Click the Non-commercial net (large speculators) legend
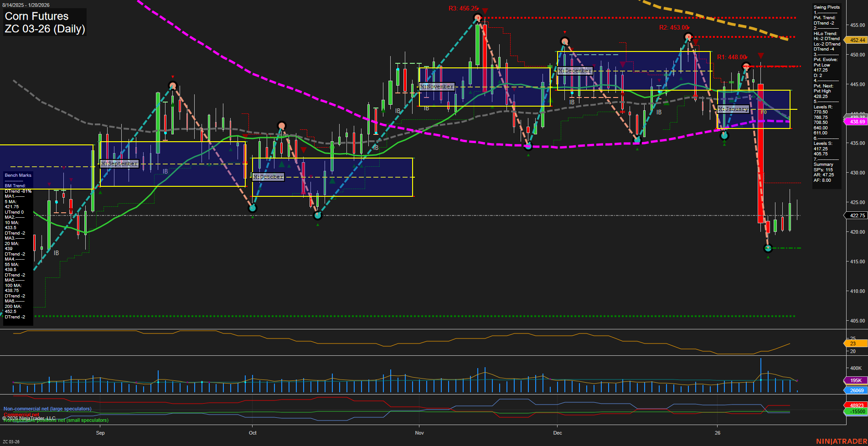The width and height of the screenshot is (868, 446). click(x=47, y=409)
